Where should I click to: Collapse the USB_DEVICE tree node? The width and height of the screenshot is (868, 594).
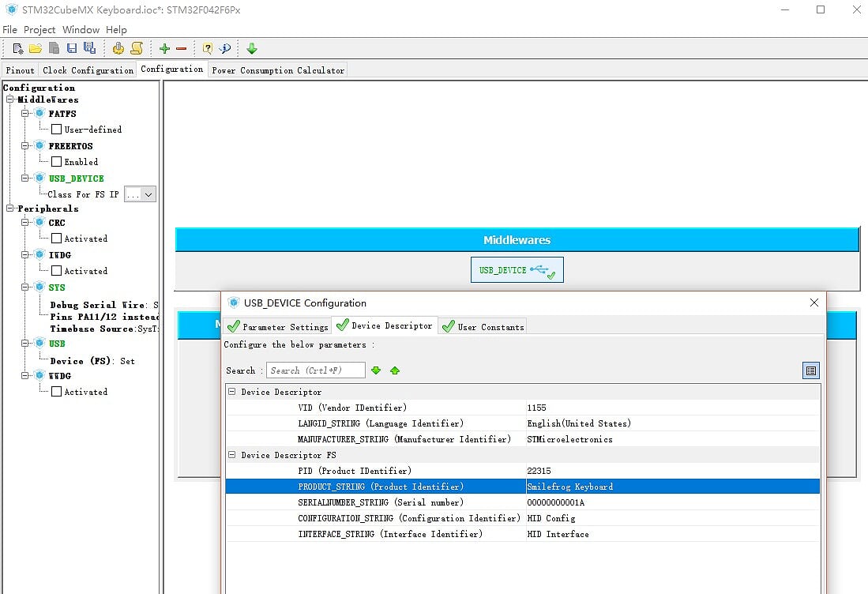25,179
